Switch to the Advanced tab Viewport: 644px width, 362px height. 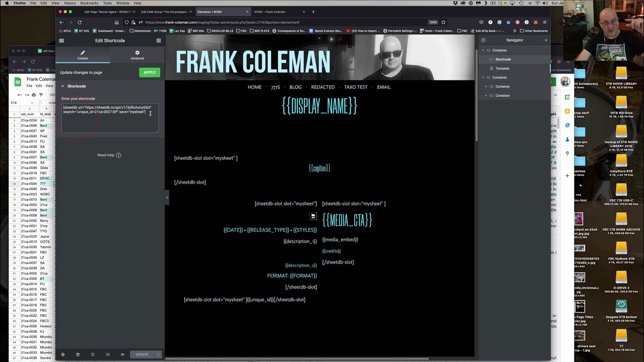(137, 55)
